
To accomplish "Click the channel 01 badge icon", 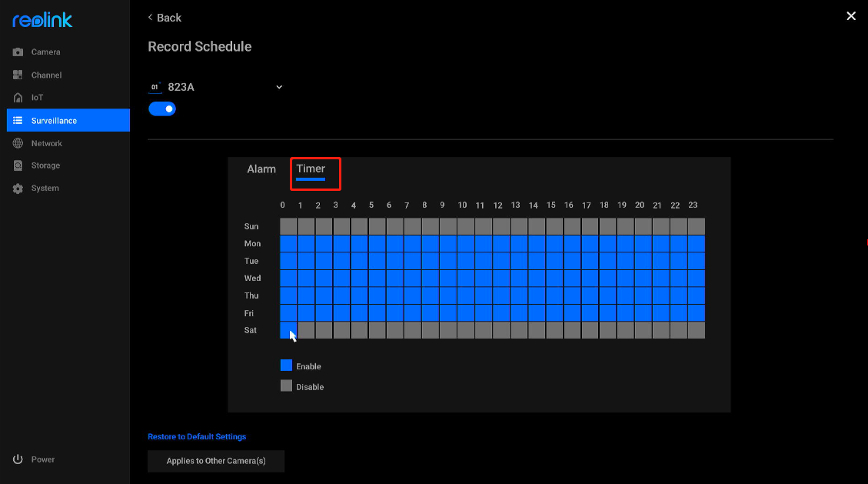I will click(x=155, y=87).
